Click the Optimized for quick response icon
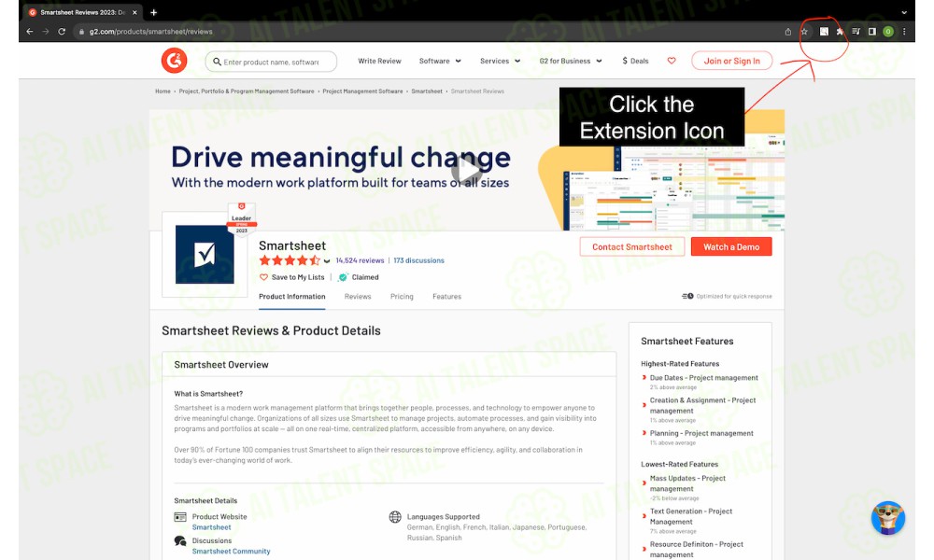Image resolution: width=934 pixels, height=560 pixels. coord(687,296)
